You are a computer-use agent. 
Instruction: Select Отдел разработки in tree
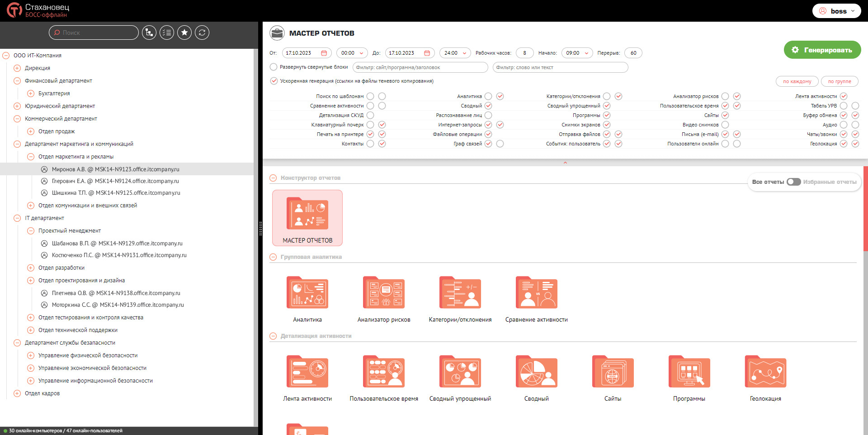coord(61,268)
